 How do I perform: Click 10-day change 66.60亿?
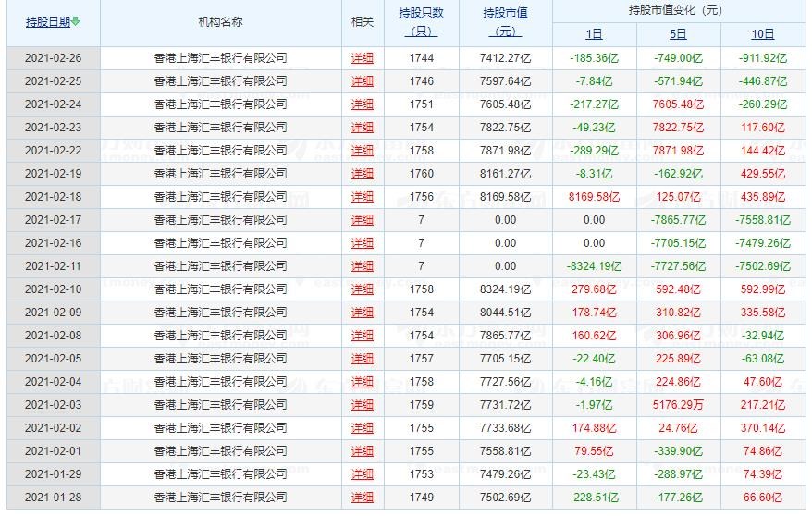[x=763, y=498]
